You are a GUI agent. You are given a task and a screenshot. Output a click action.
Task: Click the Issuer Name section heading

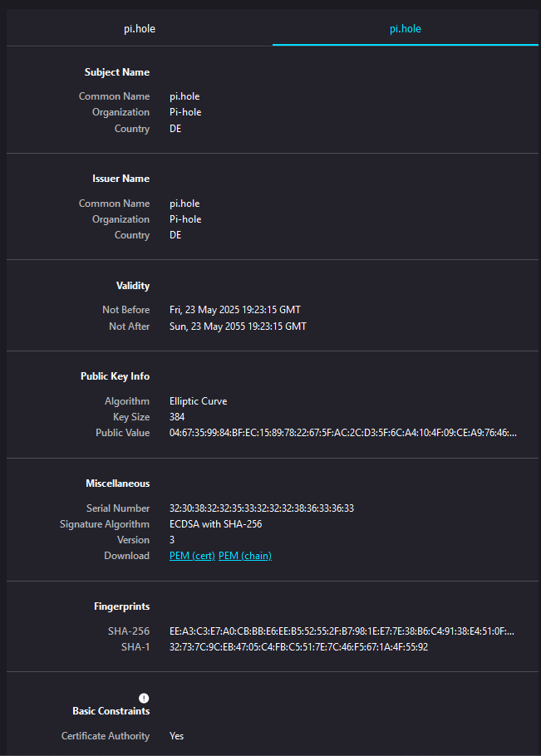tap(121, 179)
